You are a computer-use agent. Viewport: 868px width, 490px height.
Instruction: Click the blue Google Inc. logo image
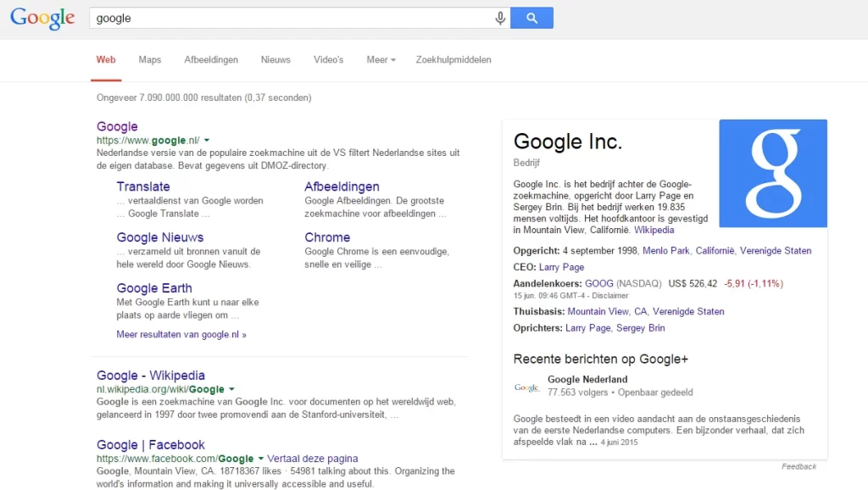pyautogui.click(x=772, y=174)
